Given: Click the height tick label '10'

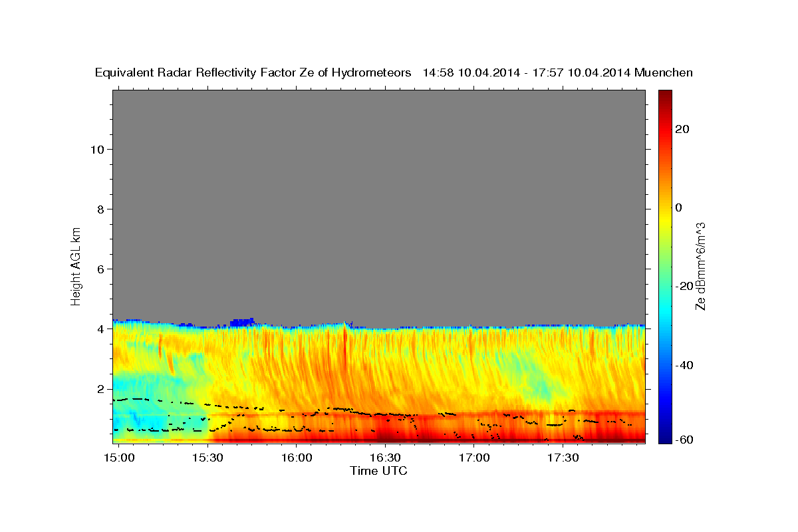Looking at the screenshot, I should point(96,149).
